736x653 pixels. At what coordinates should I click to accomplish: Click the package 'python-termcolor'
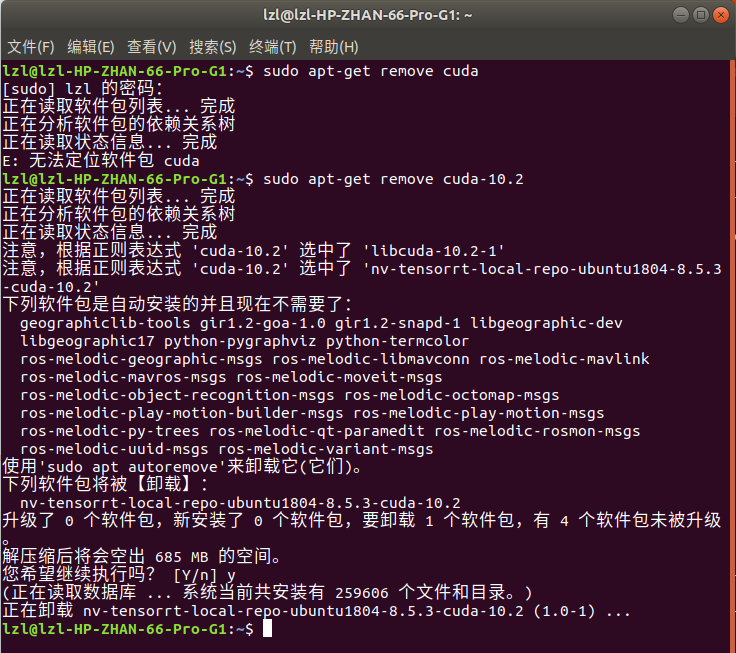click(x=398, y=341)
